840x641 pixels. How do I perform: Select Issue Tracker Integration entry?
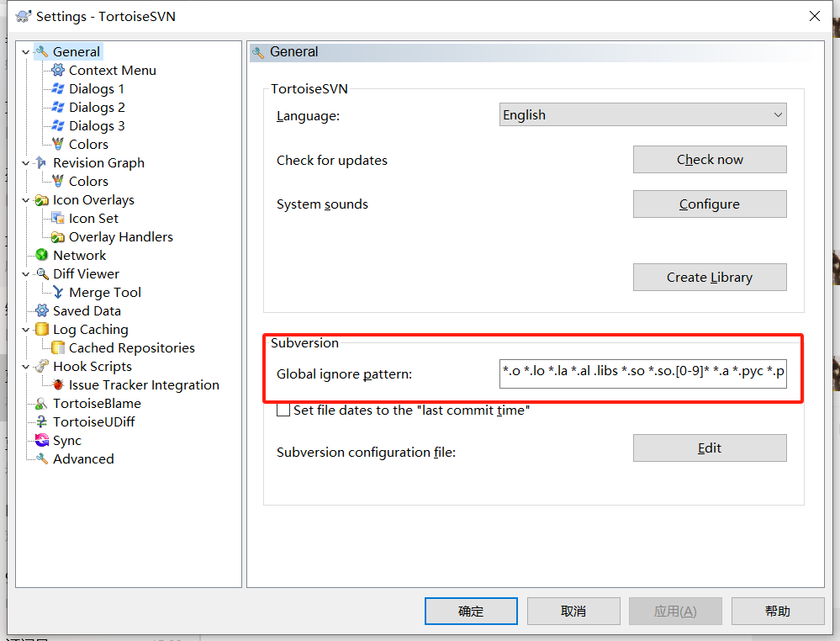pos(144,384)
